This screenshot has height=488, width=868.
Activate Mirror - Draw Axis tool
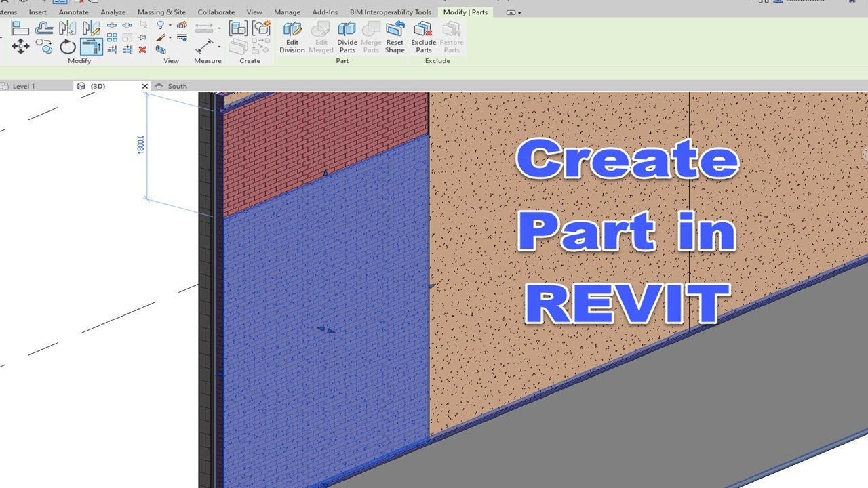point(91,28)
